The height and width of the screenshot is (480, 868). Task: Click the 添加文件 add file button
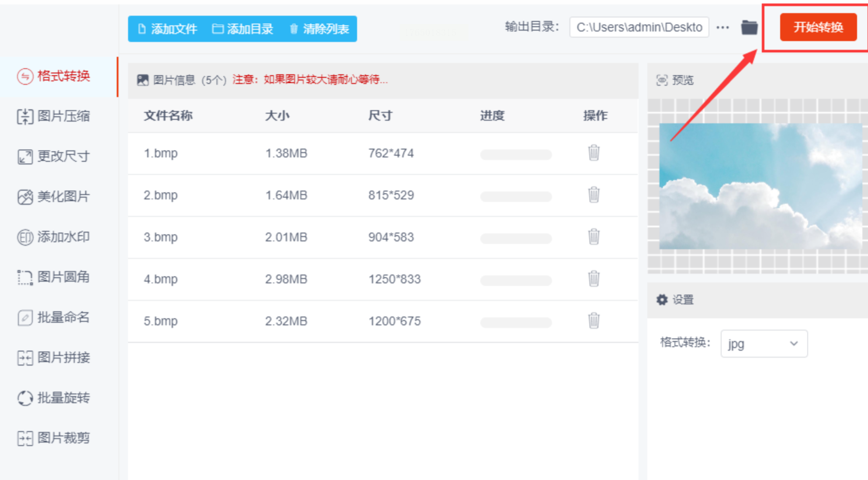[x=168, y=29]
